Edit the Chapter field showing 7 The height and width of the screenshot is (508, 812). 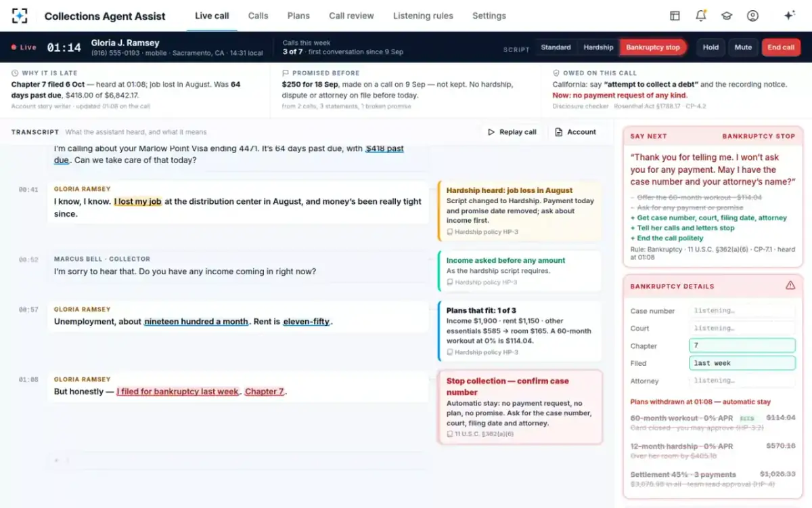click(742, 345)
